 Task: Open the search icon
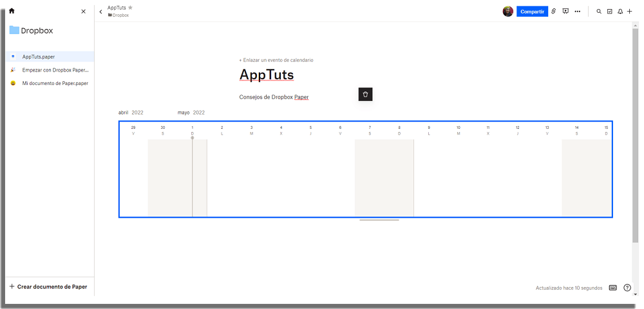(599, 12)
